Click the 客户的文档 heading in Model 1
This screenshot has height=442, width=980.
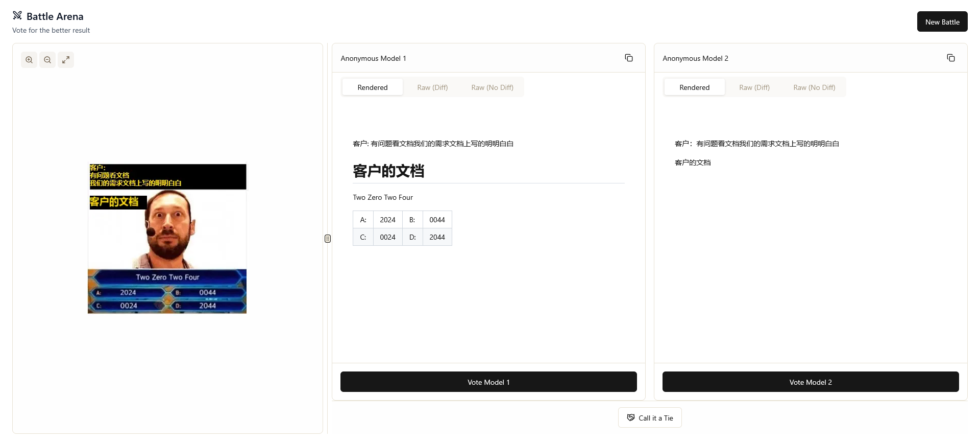(388, 171)
